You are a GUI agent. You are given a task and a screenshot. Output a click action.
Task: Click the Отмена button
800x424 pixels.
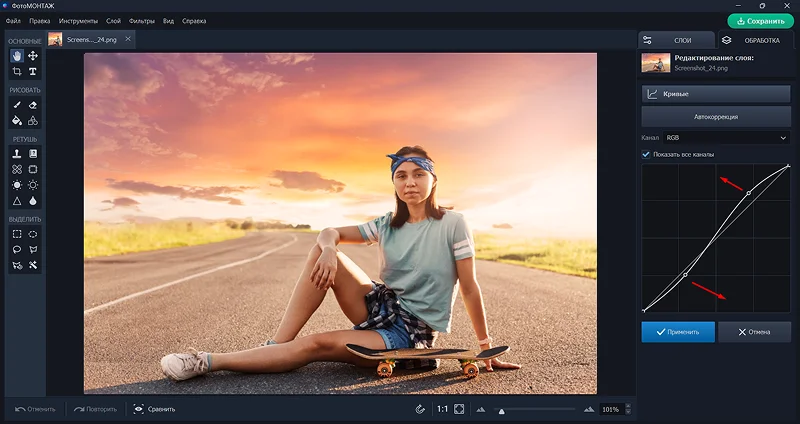754,332
